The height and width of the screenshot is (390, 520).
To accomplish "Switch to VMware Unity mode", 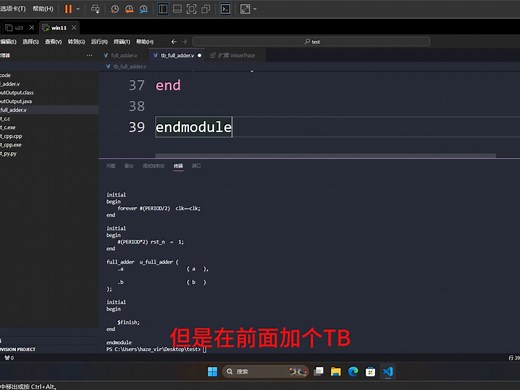I will point(206,9).
